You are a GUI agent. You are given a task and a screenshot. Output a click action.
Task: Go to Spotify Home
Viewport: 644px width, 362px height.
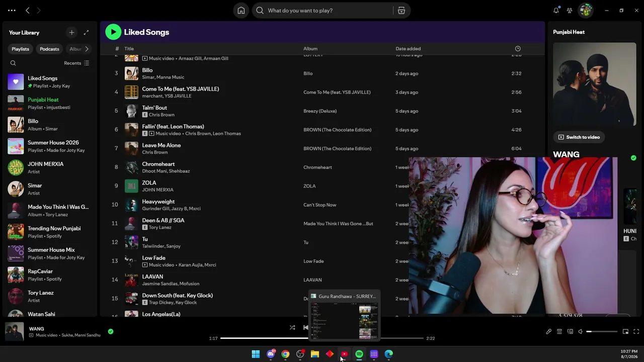[241, 11]
